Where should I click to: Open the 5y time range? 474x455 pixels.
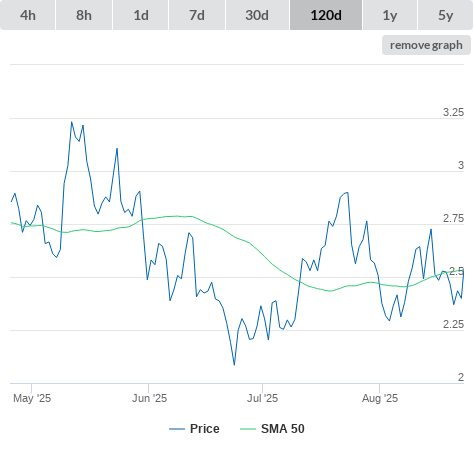coord(445,15)
